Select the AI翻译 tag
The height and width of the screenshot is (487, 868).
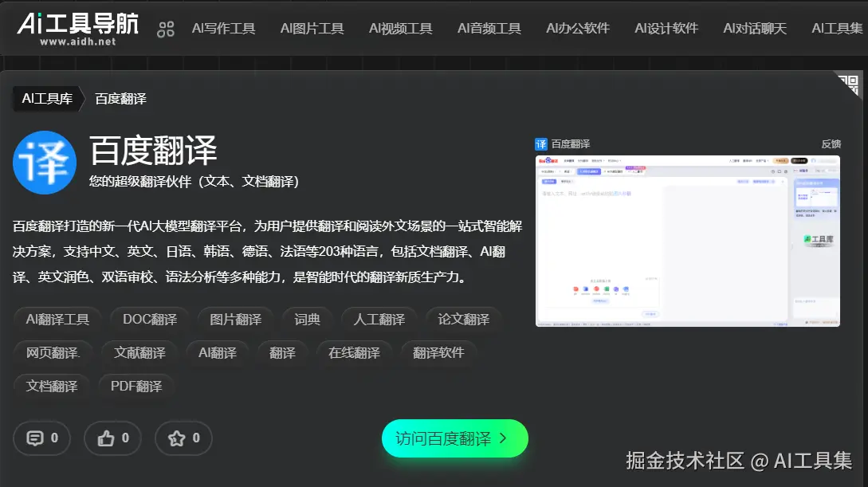point(218,352)
